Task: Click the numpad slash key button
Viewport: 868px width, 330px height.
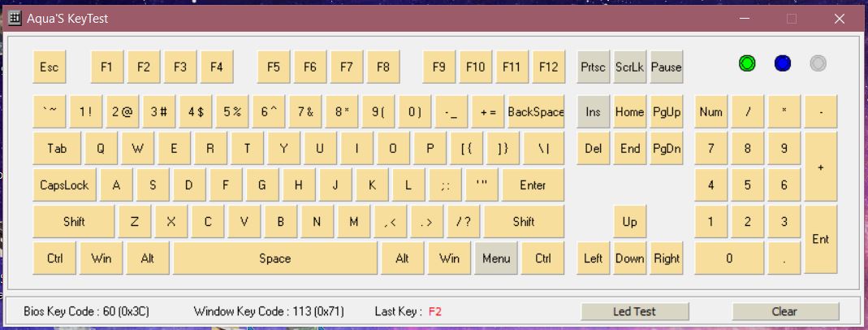Action: click(x=747, y=111)
